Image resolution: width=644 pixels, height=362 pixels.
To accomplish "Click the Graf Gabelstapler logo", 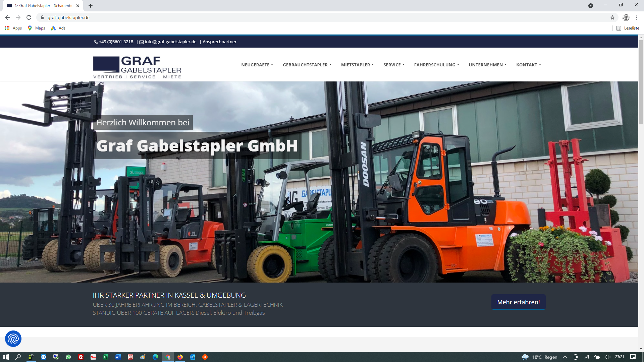I will pos(137,67).
